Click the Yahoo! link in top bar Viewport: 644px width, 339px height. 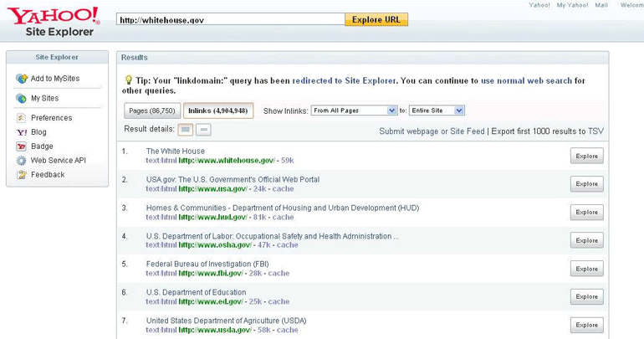tap(539, 5)
